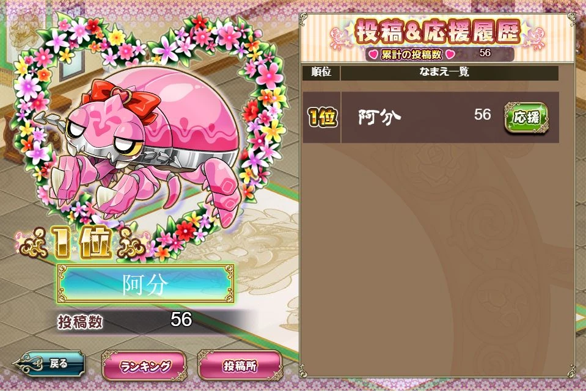Click the right pink heart beside 累計の投稿数

click(450, 54)
